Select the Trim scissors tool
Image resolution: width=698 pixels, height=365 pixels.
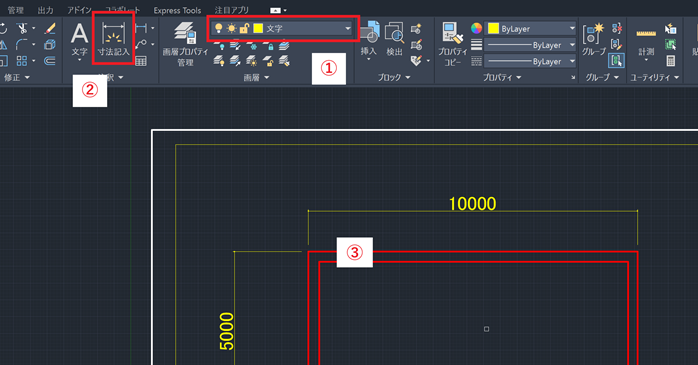[21, 28]
